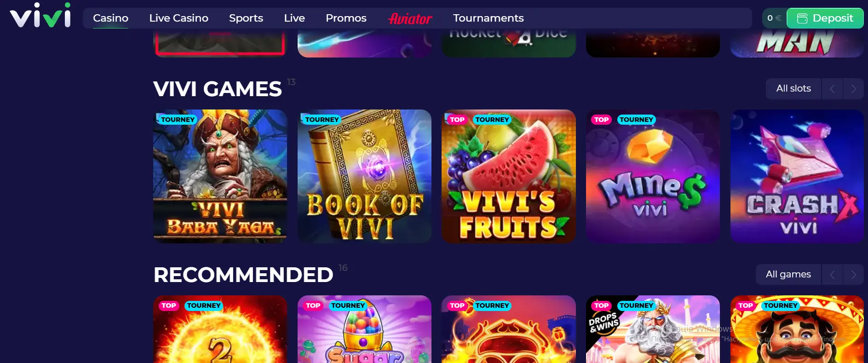The image size is (868, 363).
Task: Switch to the Live Casino tab
Action: click(178, 18)
